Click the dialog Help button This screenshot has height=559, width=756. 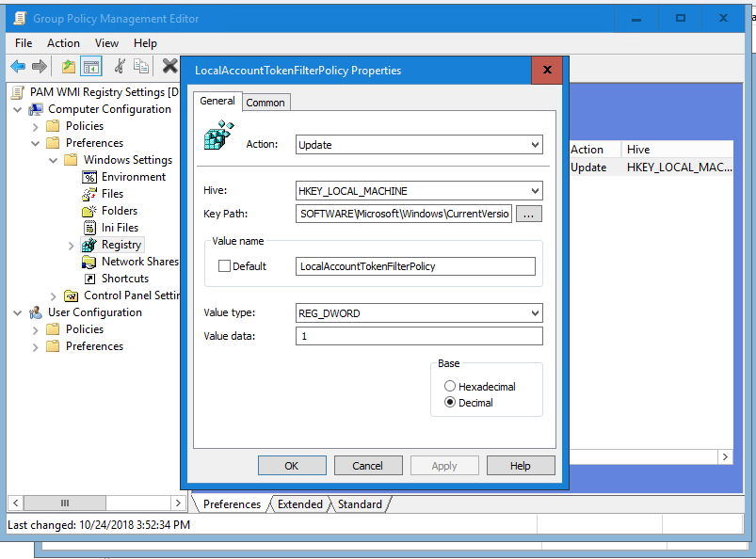tap(521, 466)
